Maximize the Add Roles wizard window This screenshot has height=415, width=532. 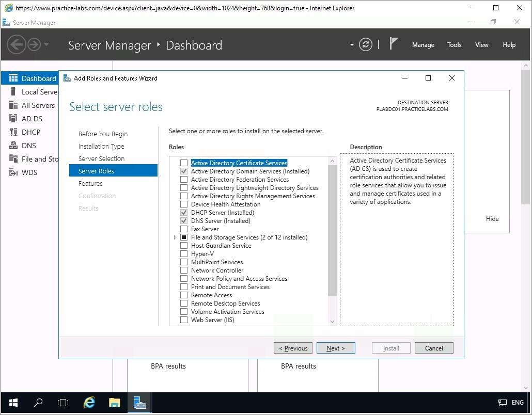pyautogui.click(x=428, y=78)
